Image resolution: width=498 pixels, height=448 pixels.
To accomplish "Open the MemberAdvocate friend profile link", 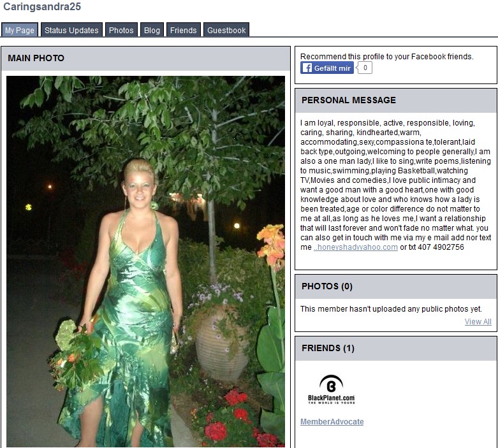I will click(332, 422).
